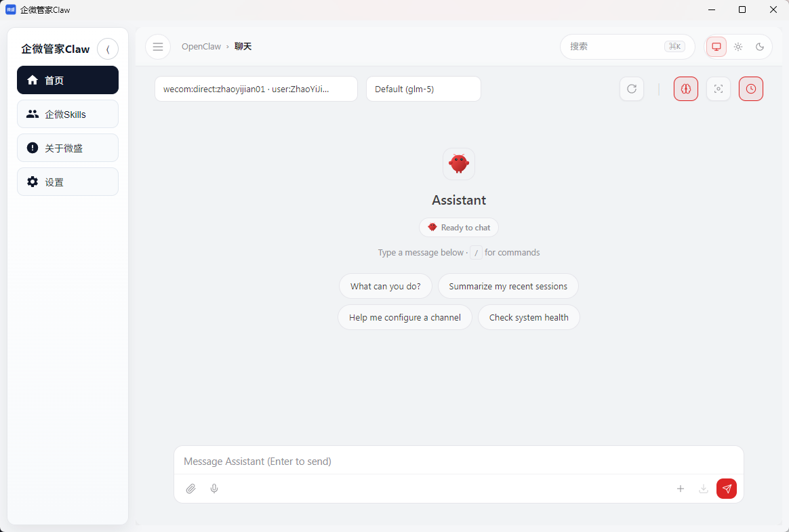Image resolution: width=789 pixels, height=532 pixels.
Task: Maximize the 企微管家Claw window
Action: [x=742, y=9]
